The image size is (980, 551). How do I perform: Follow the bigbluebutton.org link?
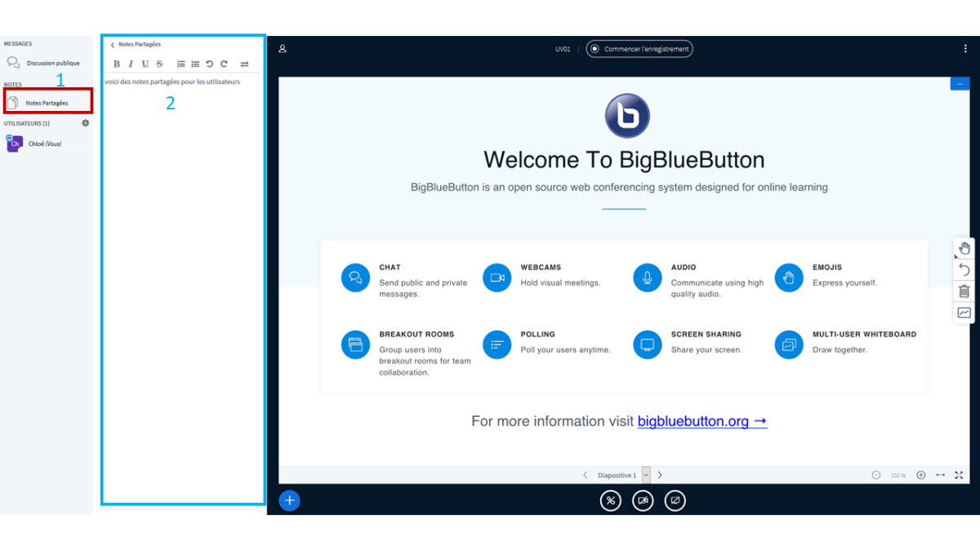tap(702, 421)
